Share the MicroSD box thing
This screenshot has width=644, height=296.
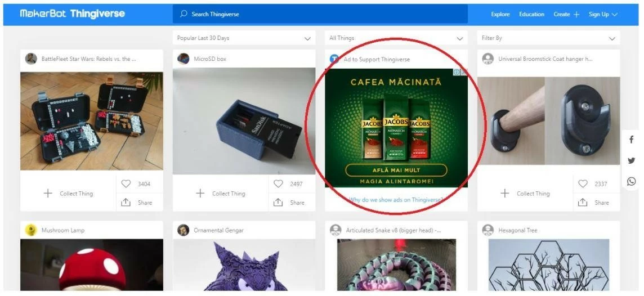(288, 203)
